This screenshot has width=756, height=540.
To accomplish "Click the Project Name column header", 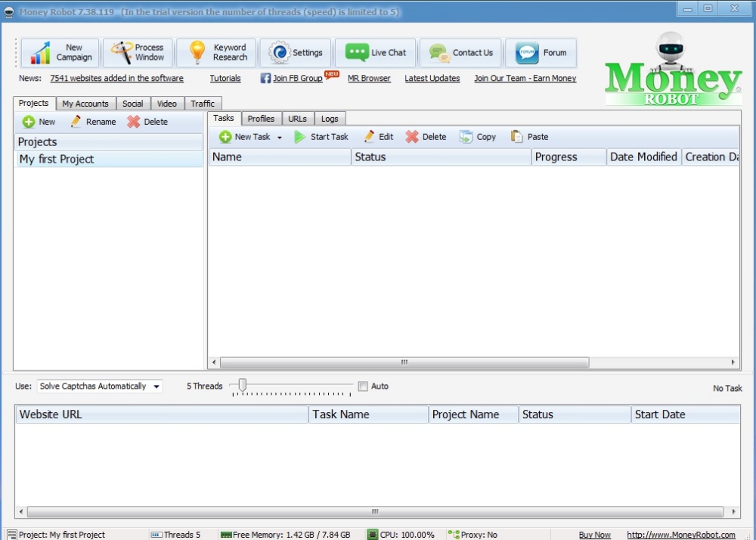I will pos(473,414).
